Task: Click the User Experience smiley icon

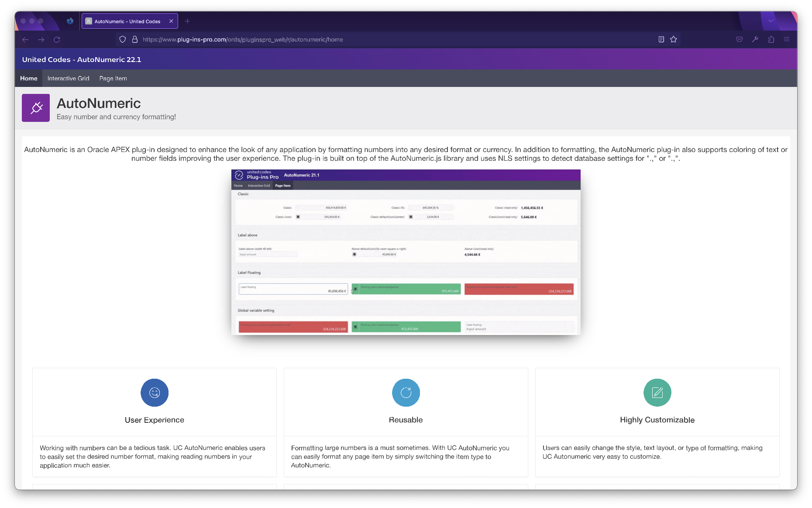Action: click(155, 393)
